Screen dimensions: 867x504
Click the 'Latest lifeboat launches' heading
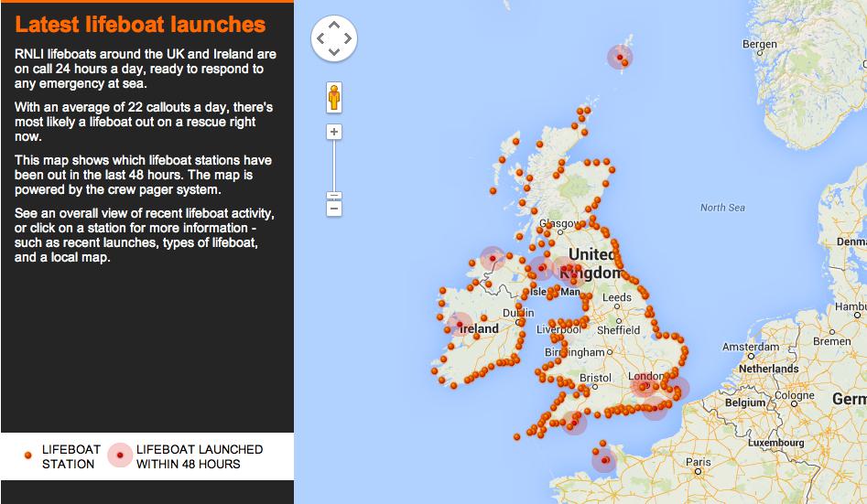141,25
